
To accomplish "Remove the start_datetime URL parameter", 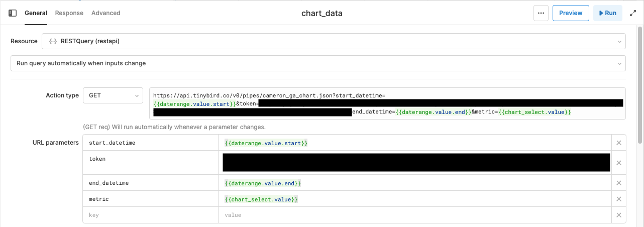I will (618, 143).
